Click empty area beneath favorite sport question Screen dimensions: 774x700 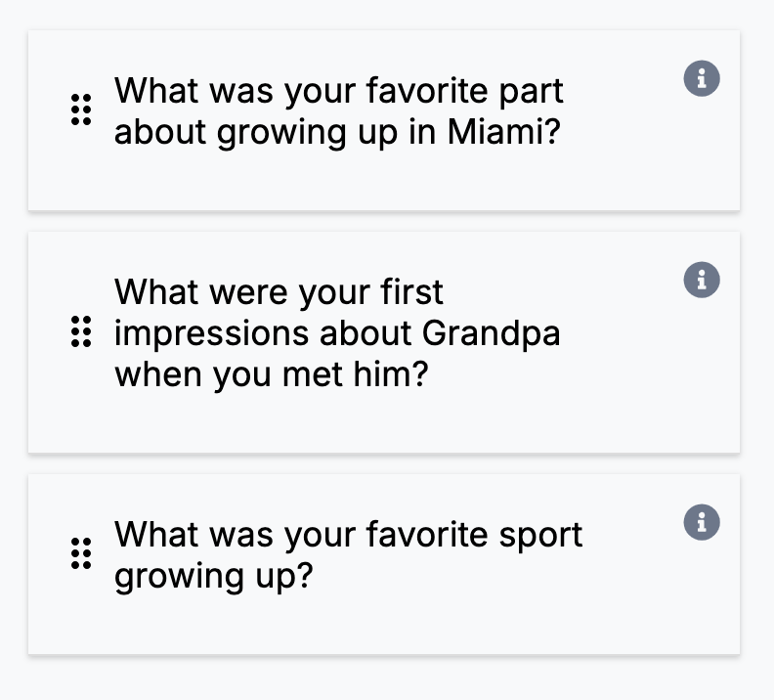[381, 624]
